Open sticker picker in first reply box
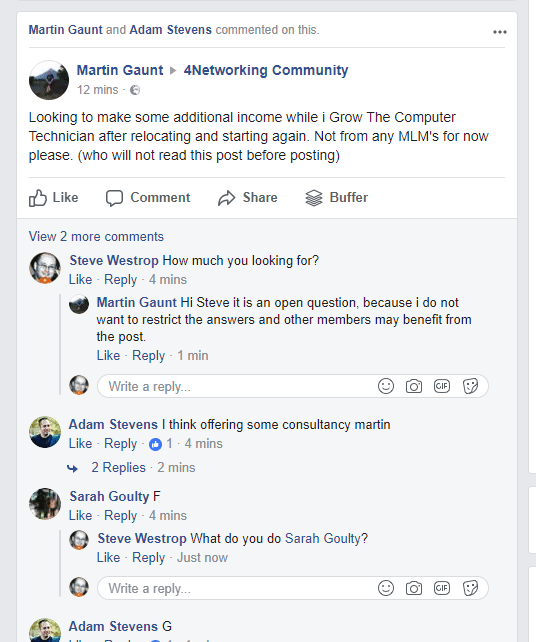The image size is (536, 642). tap(470, 386)
